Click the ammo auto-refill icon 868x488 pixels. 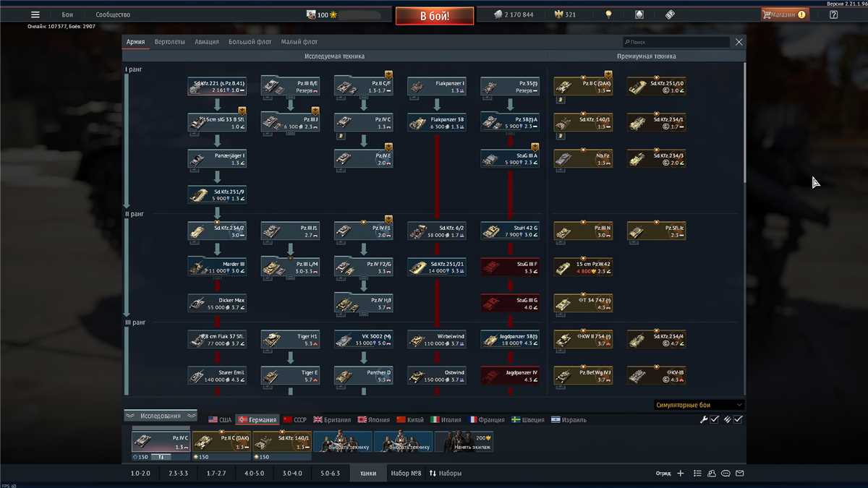pyautogui.click(x=727, y=419)
